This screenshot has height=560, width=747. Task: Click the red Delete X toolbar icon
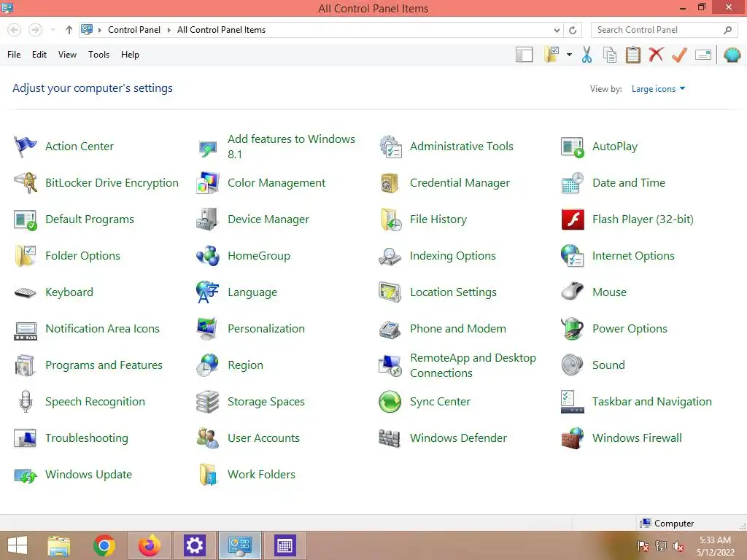pyautogui.click(x=656, y=55)
